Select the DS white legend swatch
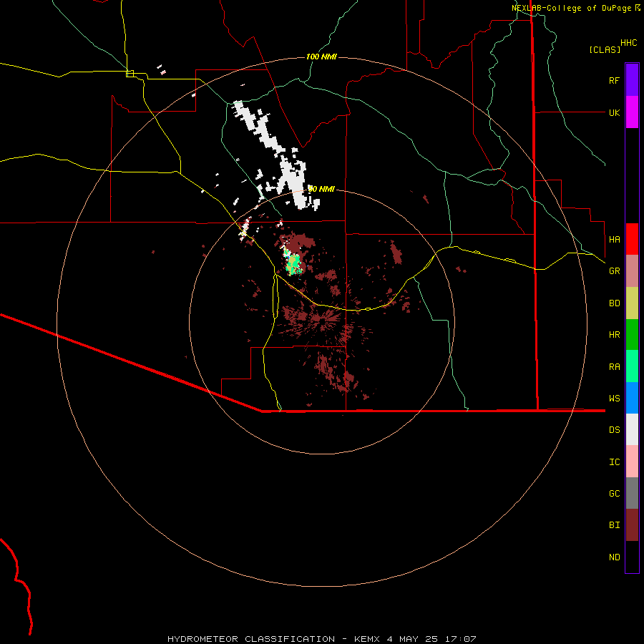Viewport: 644px width, 644px height. click(x=632, y=429)
